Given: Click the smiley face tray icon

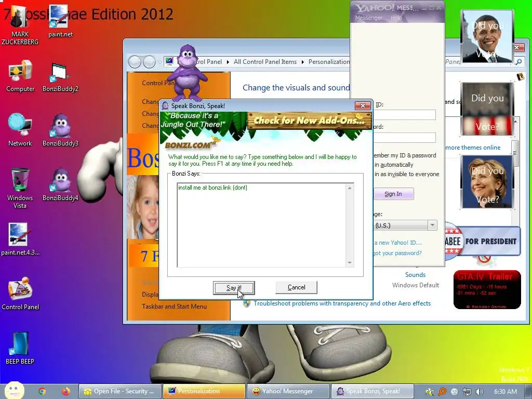Looking at the screenshot, I should click(x=454, y=392).
